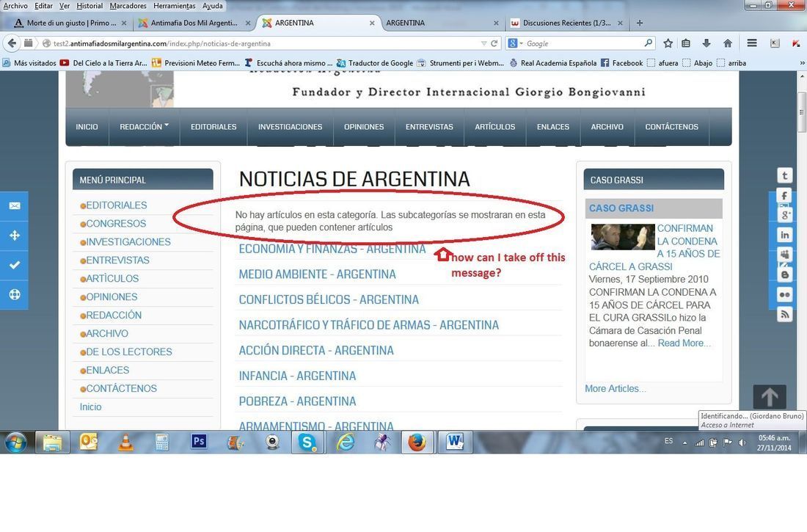This screenshot has width=807, height=532.
Task: Open EDITORIALES in navigation bar
Action: click(213, 127)
